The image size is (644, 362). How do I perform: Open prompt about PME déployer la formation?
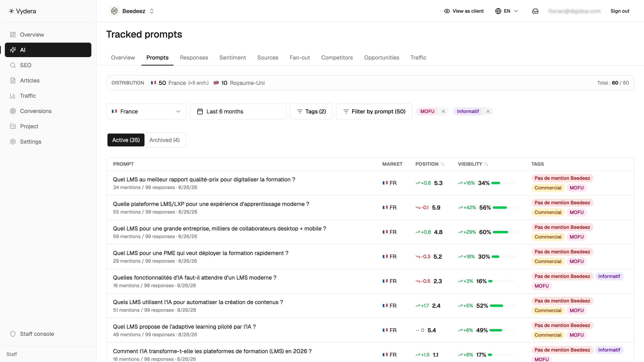click(x=200, y=253)
